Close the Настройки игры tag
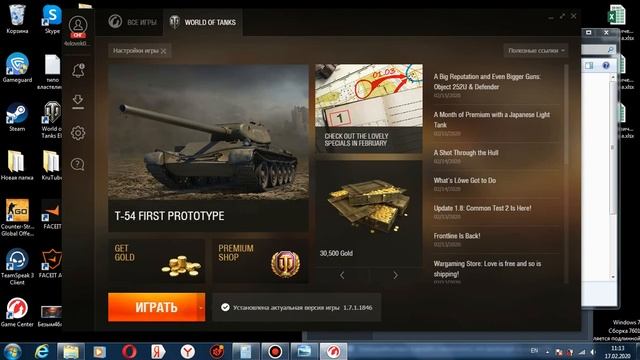Viewport: 640px width, 360px height. coord(163,51)
